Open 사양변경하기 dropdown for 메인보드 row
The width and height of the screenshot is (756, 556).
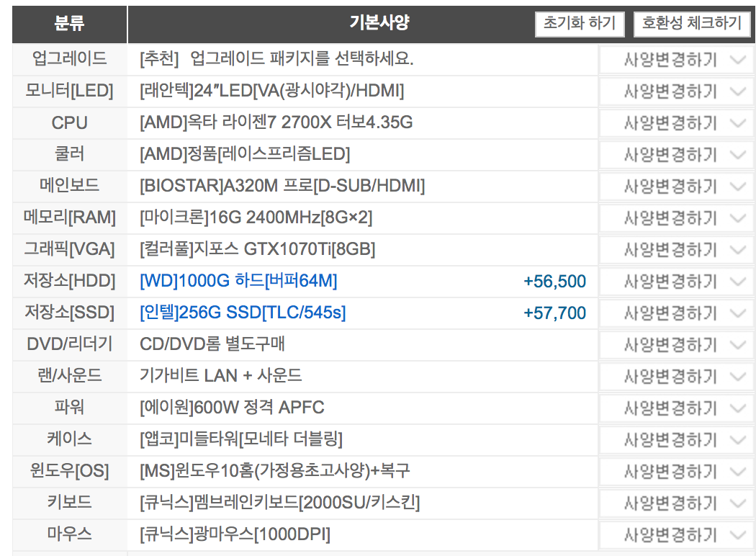click(x=675, y=186)
